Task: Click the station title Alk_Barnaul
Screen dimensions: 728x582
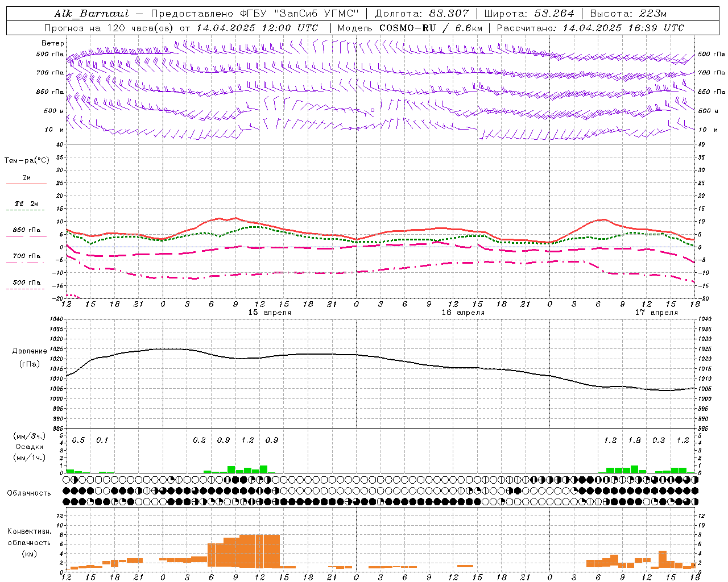Action: (92, 14)
